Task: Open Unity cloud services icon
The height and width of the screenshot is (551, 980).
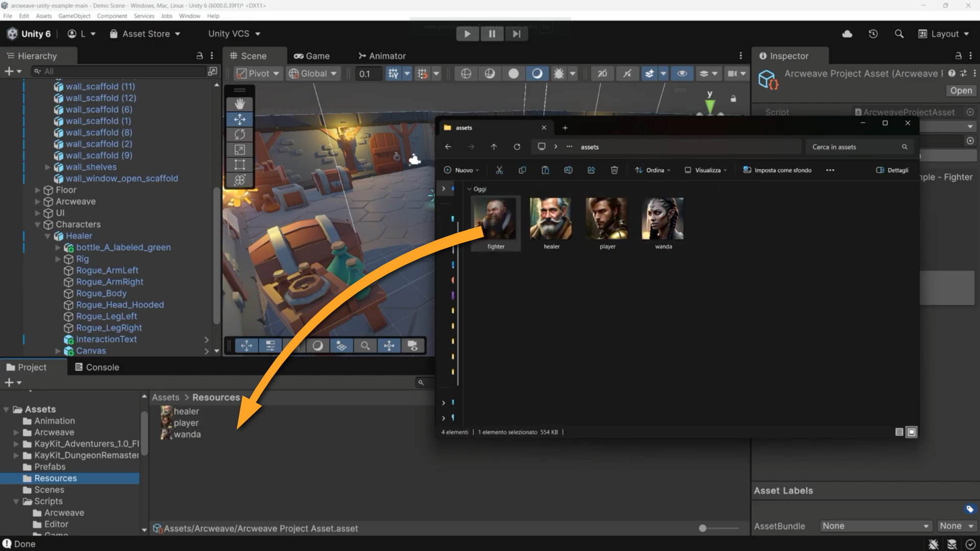Action: coord(847,34)
